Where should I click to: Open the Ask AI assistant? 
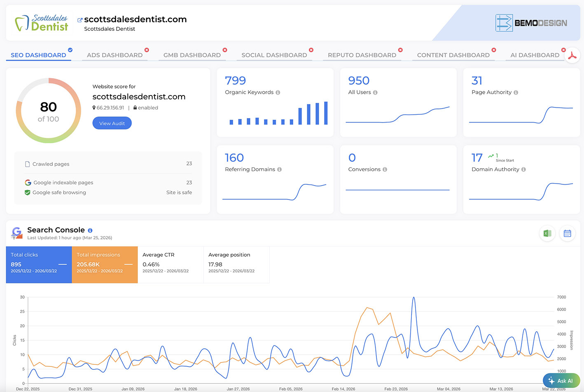click(x=561, y=380)
